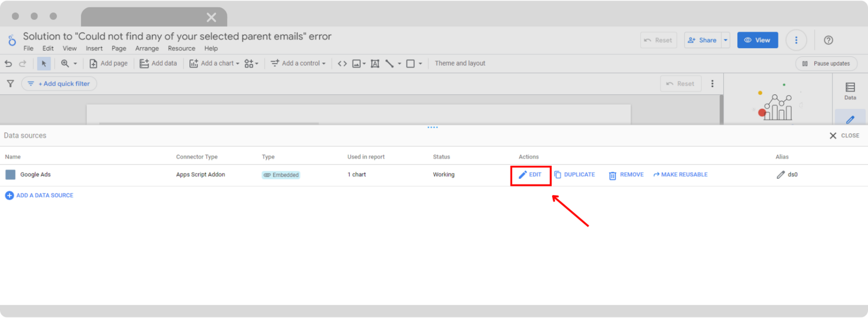Click the pencil Properties panel icon

pyautogui.click(x=850, y=119)
